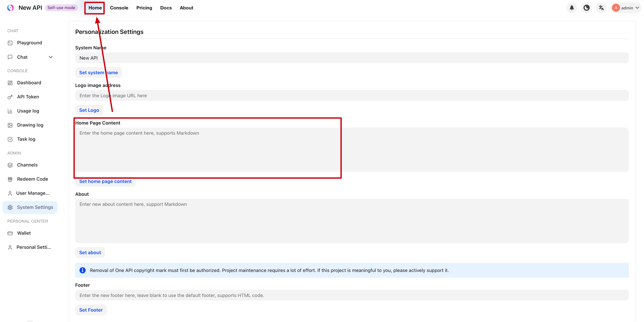Go to the Pricing tab
Viewport: 644px width, 322px height.
(144, 8)
